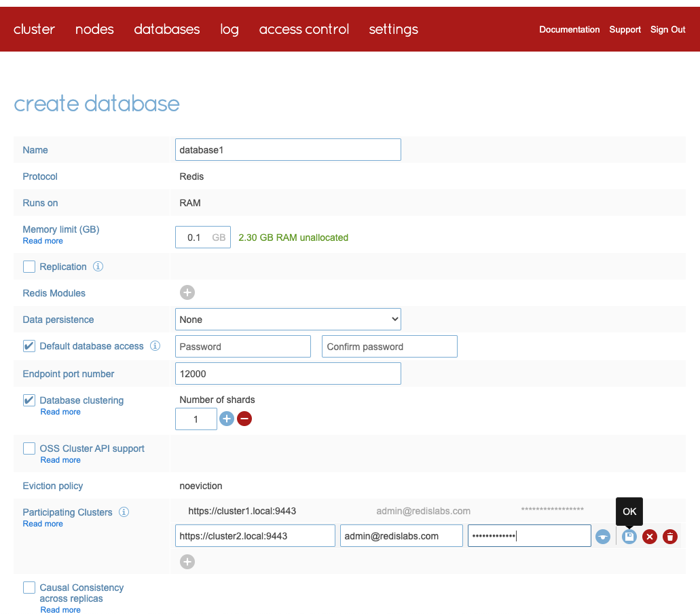Add another participating cluster via plus icon

point(187,562)
